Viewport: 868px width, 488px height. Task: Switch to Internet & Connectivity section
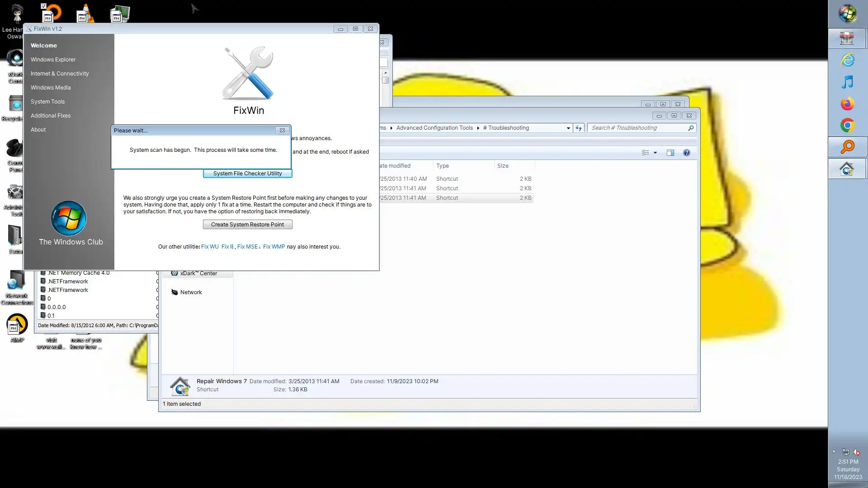tap(60, 74)
